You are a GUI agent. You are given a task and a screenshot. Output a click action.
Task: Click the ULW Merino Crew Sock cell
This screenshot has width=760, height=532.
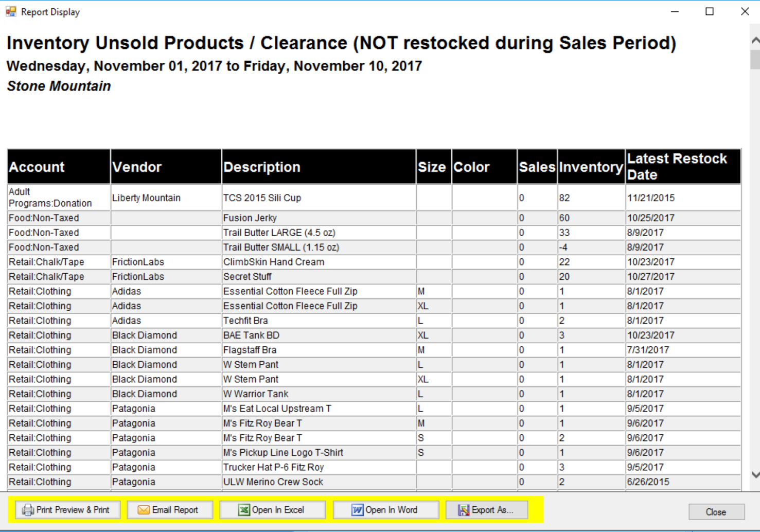pyautogui.click(x=319, y=482)
